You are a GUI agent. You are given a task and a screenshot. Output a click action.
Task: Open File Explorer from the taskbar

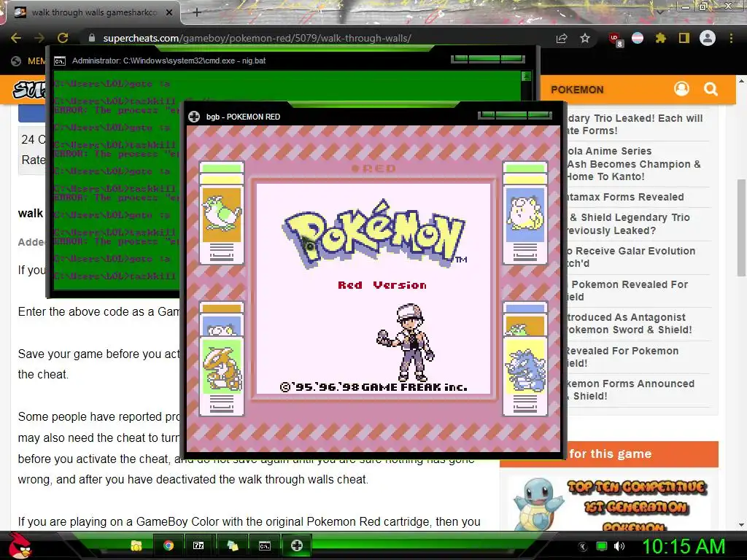point(136,545)
